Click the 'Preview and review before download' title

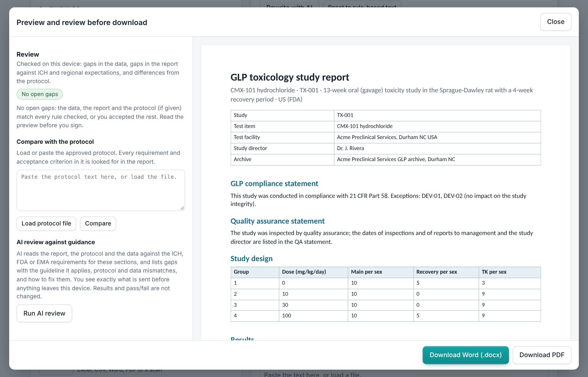tap(82, 22)
